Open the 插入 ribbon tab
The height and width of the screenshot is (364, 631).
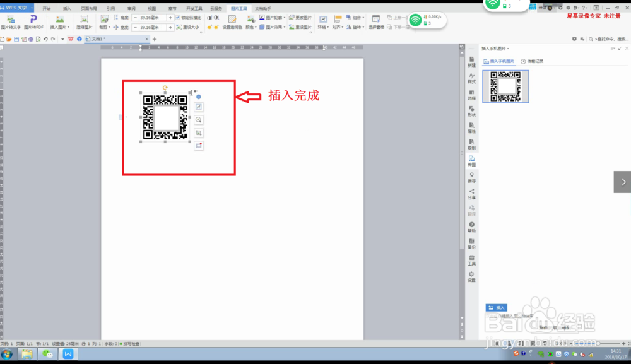tap(67, 8)
